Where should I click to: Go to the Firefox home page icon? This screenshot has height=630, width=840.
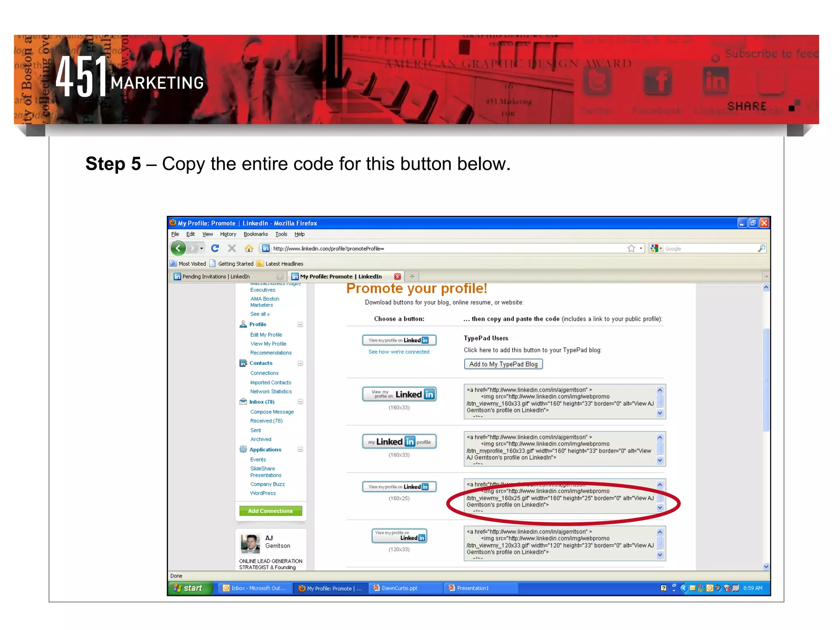point(249,248)
